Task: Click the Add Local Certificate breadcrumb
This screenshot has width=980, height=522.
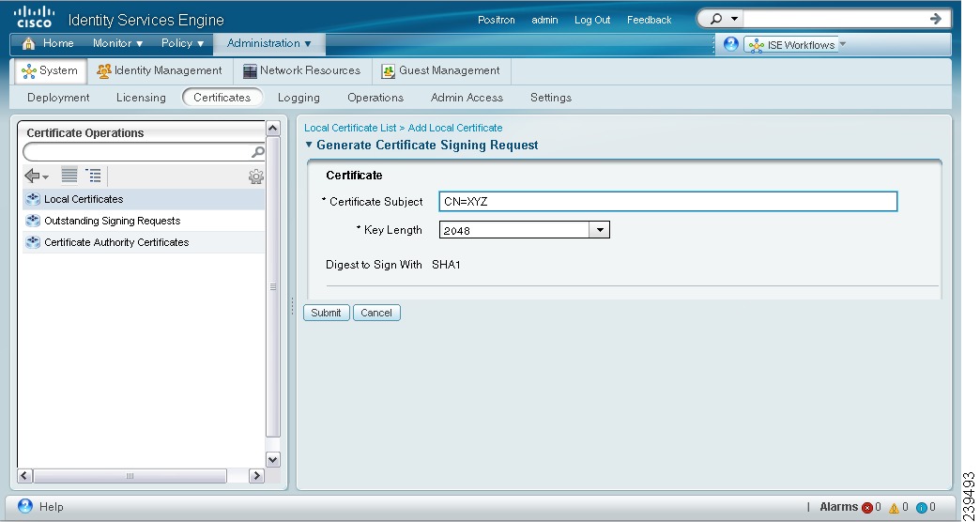Action: pyautogui.click(x=455, y=129)
